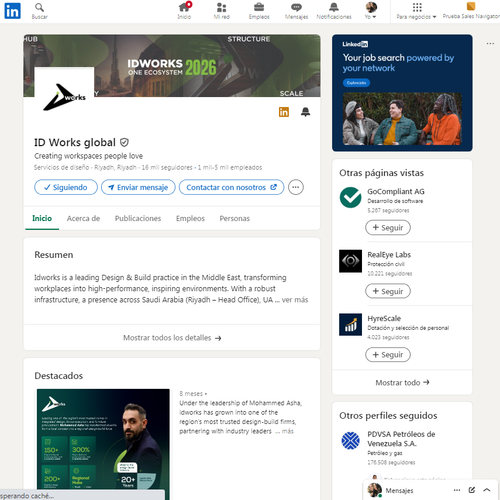Toggle the page notification bell for ID Works
The width and height of the screenshot is (500, 500).
305,112
